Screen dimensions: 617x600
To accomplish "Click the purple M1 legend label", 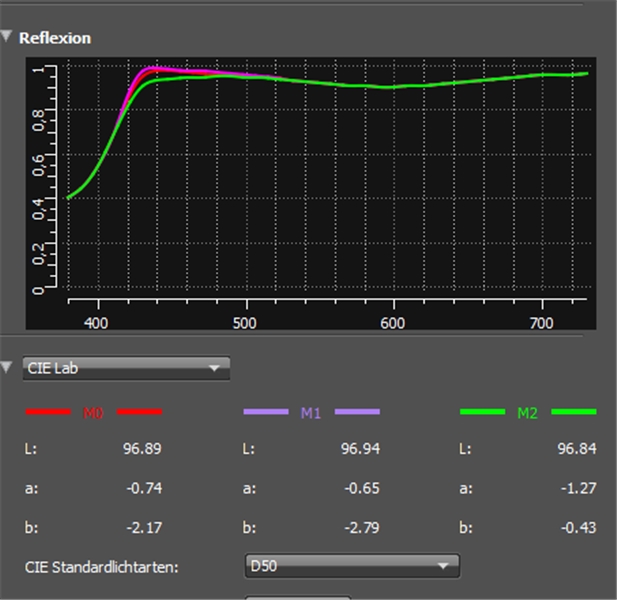I will [311, 412].
